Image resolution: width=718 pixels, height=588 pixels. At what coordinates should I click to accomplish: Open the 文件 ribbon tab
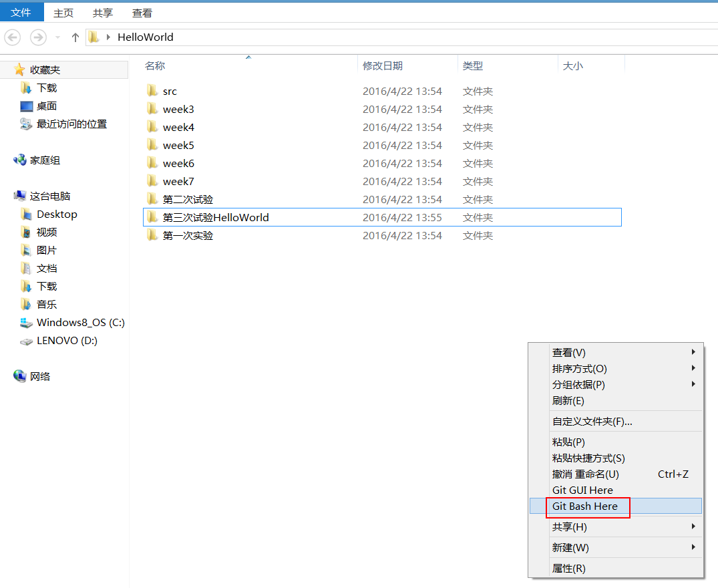(21, 13)
